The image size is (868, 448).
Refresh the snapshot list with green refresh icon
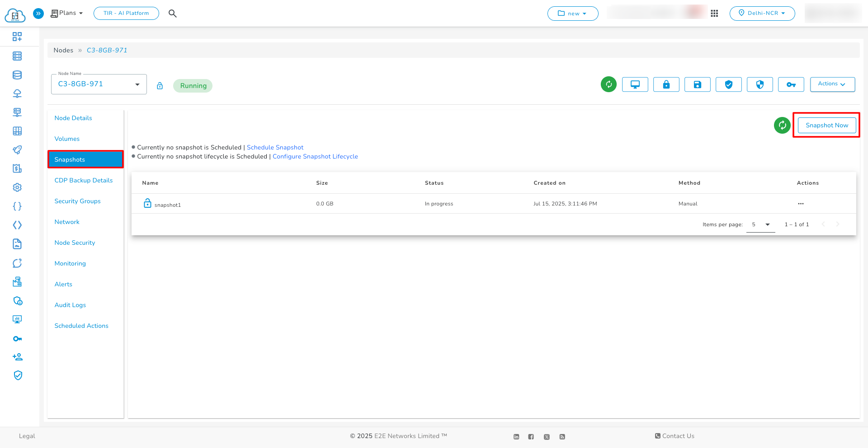click(782, 126)
